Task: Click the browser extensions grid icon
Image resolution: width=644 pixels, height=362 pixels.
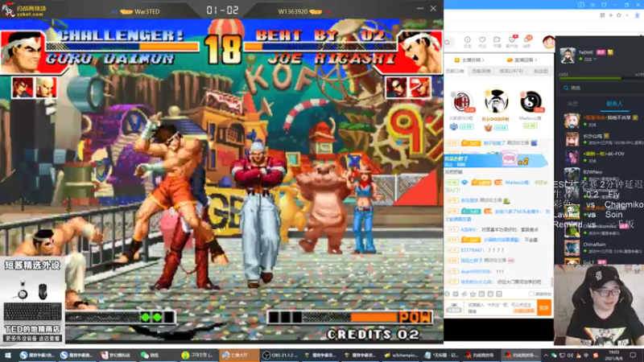Action: [x=602, y=15]
